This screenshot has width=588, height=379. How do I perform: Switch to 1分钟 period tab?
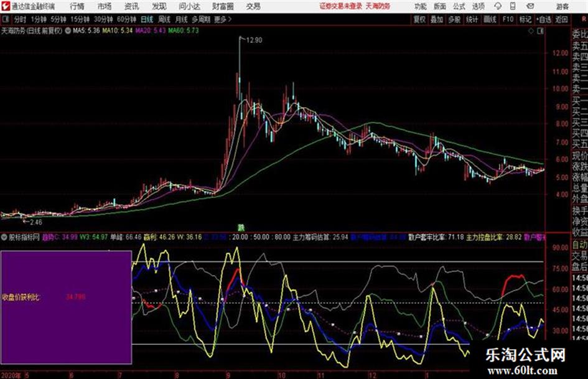click(x=39, y=19)
